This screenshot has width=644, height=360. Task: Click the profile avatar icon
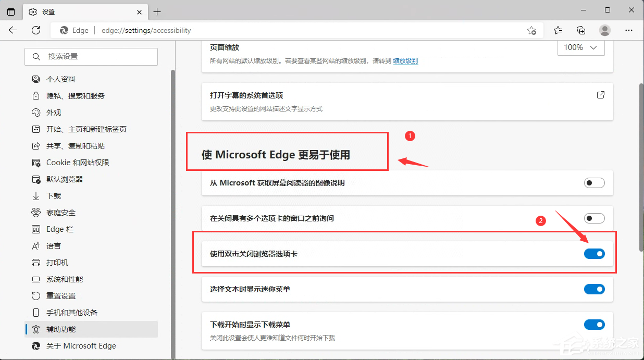pos(604,30)
